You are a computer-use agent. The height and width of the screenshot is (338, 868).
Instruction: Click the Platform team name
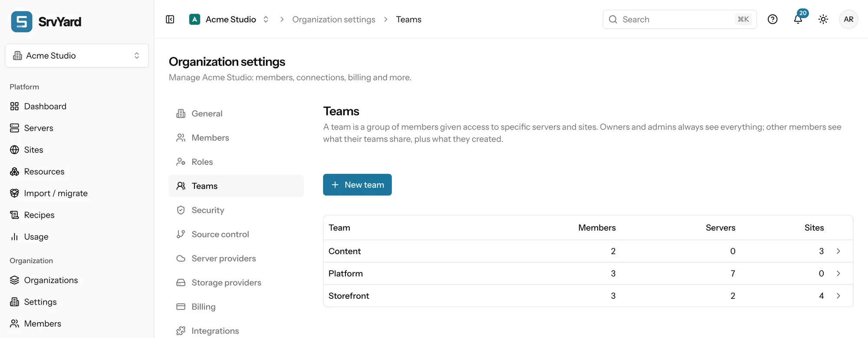[345, 273]
